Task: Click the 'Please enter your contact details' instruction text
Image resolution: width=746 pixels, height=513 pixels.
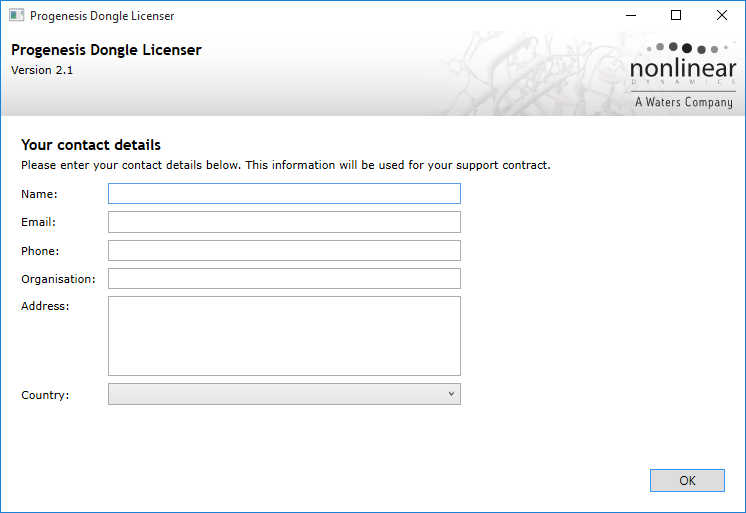Action: coord(285,165)
